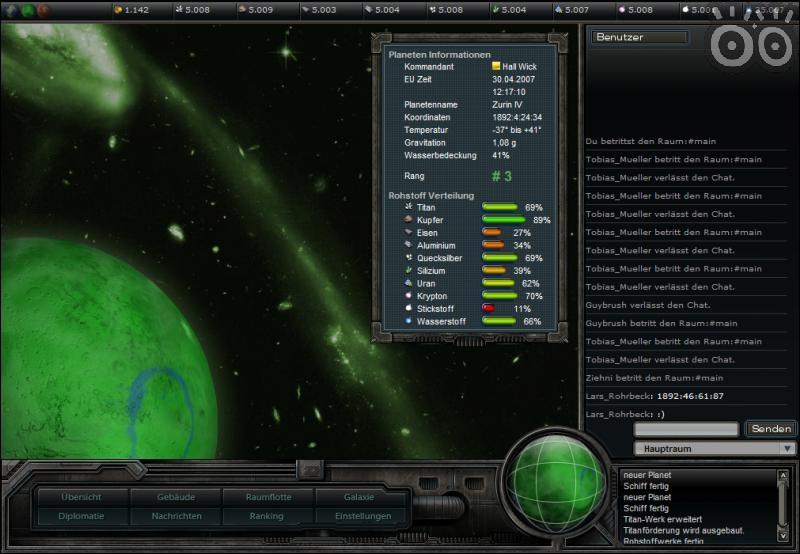This screenshot has height=554, width=800.
Task: Click the Wasserstoff resource icon
Action: point(394,322)
